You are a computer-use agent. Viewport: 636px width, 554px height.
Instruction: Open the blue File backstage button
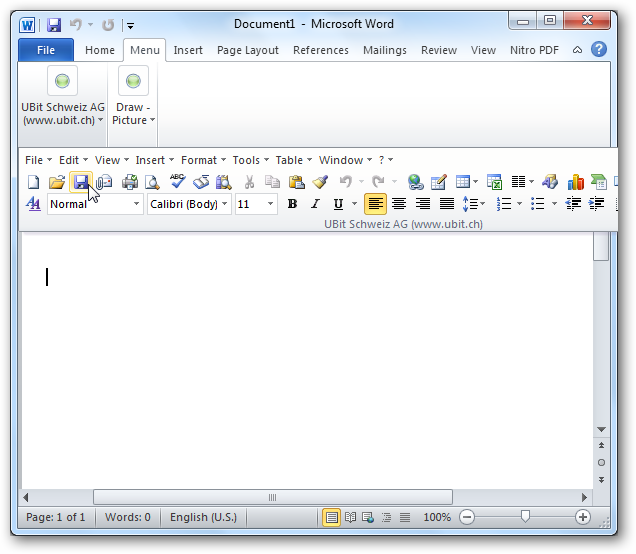tap(46, 50)
